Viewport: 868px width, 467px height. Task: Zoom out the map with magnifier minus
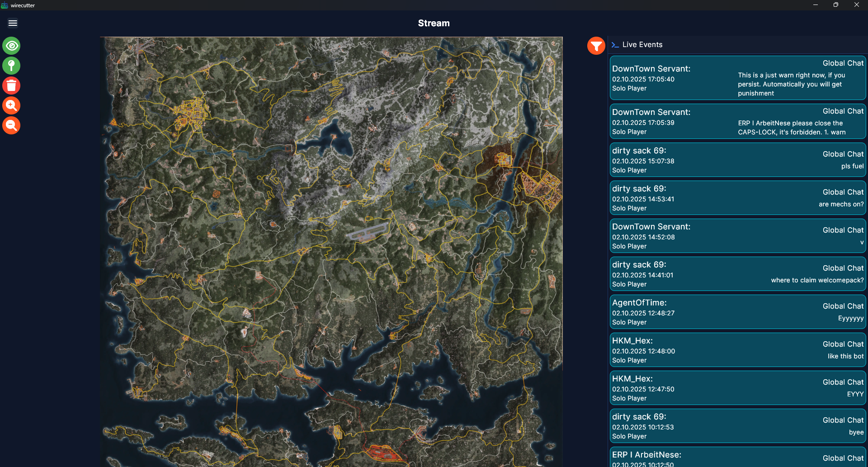pyautogui.click(x=11, y=125)
